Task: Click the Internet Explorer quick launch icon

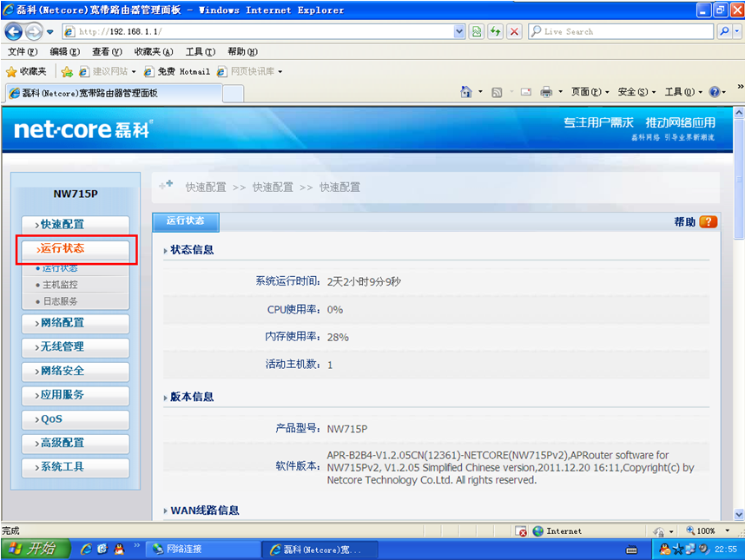Action: click(x=87, y=549)
